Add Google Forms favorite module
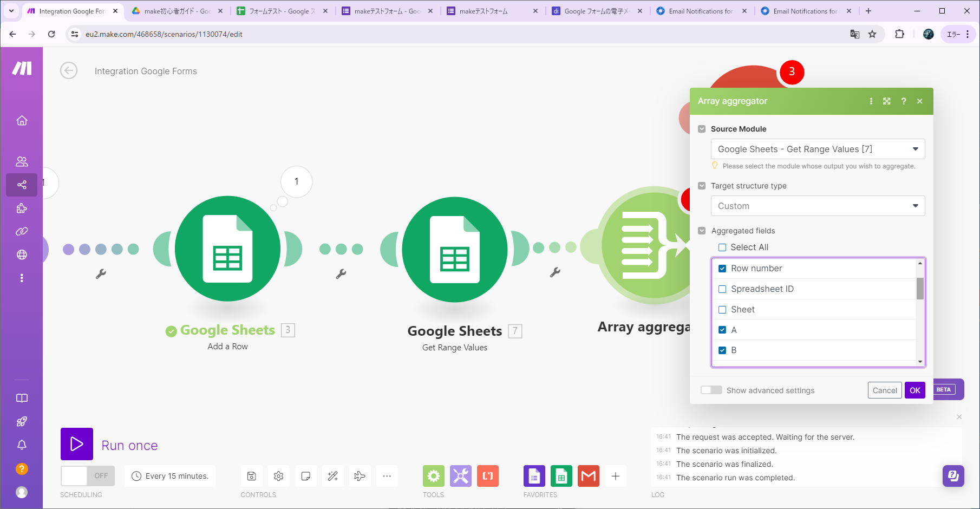This screenshot has width=980, height=509. click(534, 476)
